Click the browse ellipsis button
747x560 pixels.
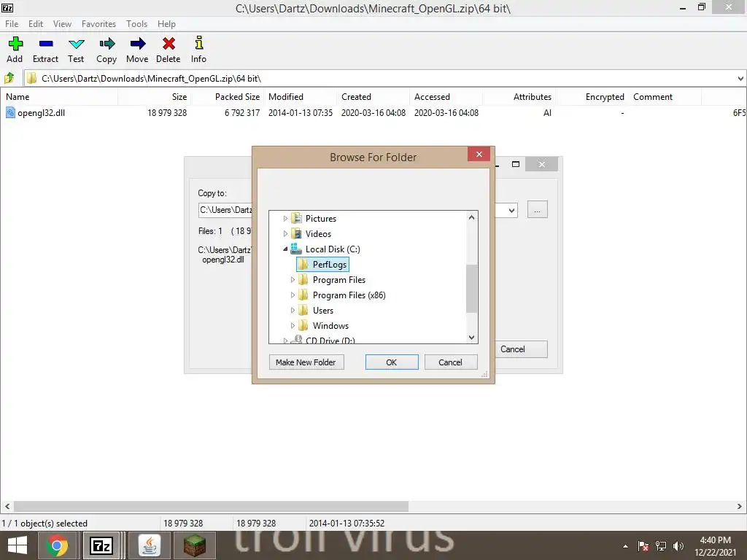[x=538, y=209]
